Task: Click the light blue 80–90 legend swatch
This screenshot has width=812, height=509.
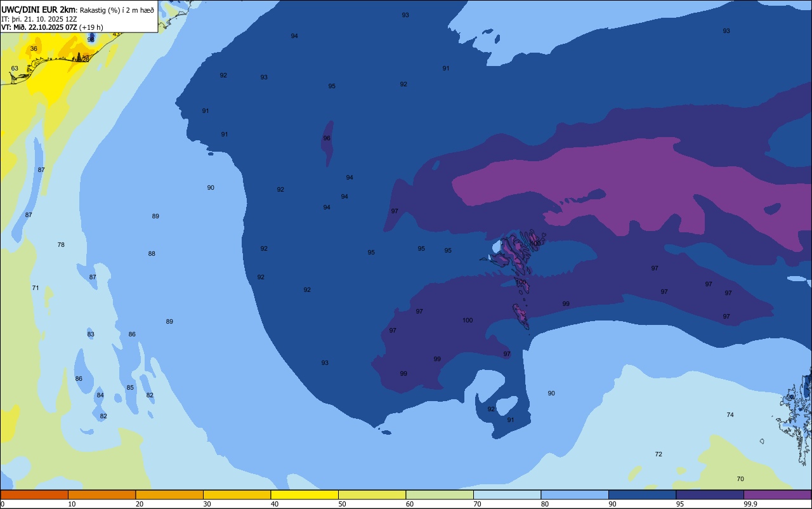Action: click(575, 494)
